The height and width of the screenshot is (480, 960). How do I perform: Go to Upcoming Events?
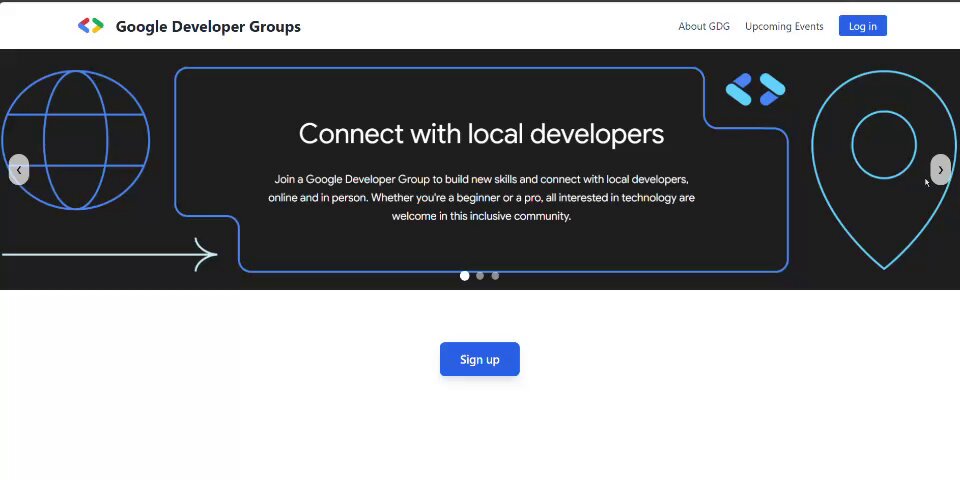(784, 26)
